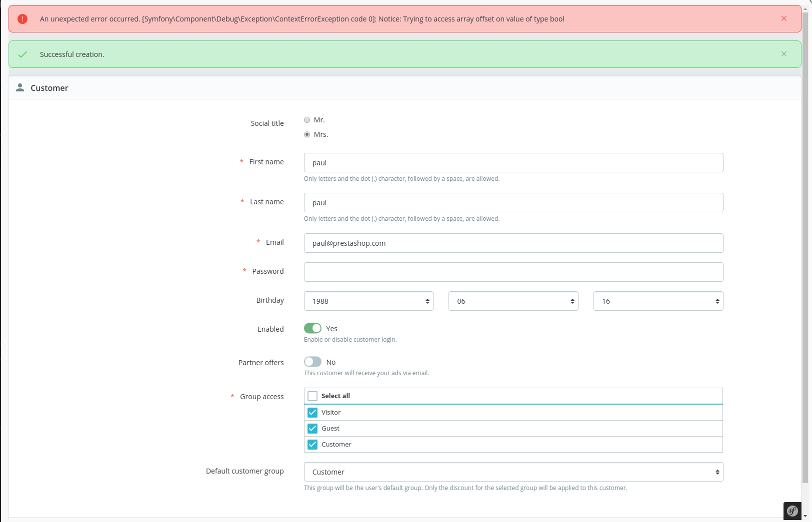This screenshot has height=522, width=812.
Task: Enable the Partner offers toggle
Action: [312, 362]
